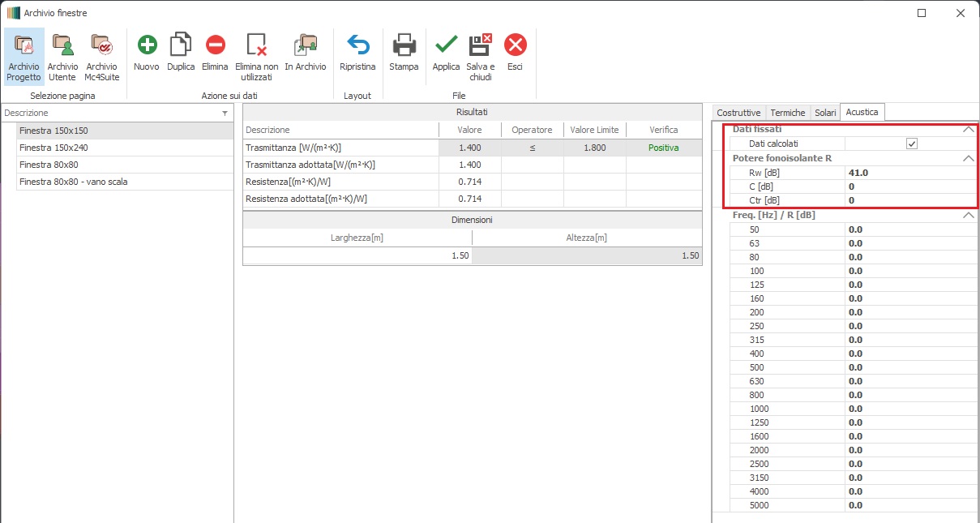The width and height of the screenshot is (980, 523).
Task: Collapse the Potere fonoisolante R section
Action: click(x=968, y=158)
